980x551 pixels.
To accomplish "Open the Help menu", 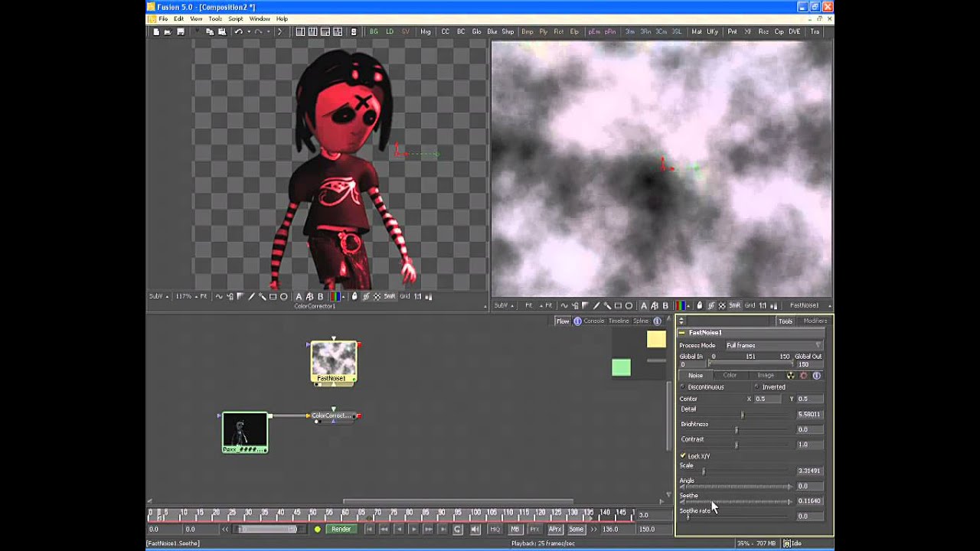I will pyautogui.click(x=282, y=18).
